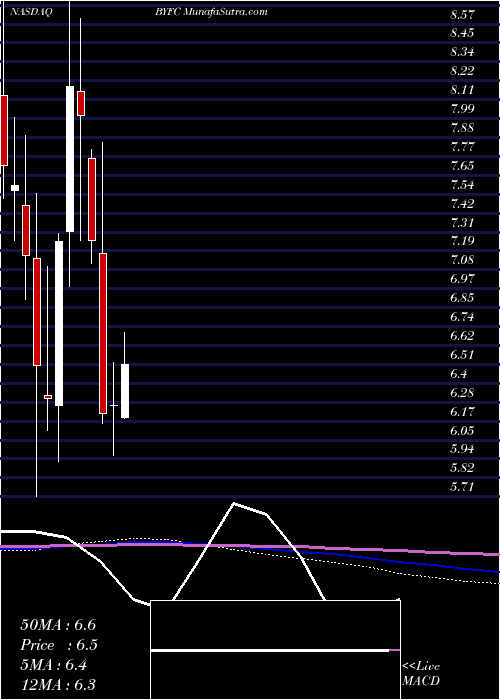The image size is (500, 700).
Task: Click the peak of the white MACD line
Action: [x=234, y=504]
